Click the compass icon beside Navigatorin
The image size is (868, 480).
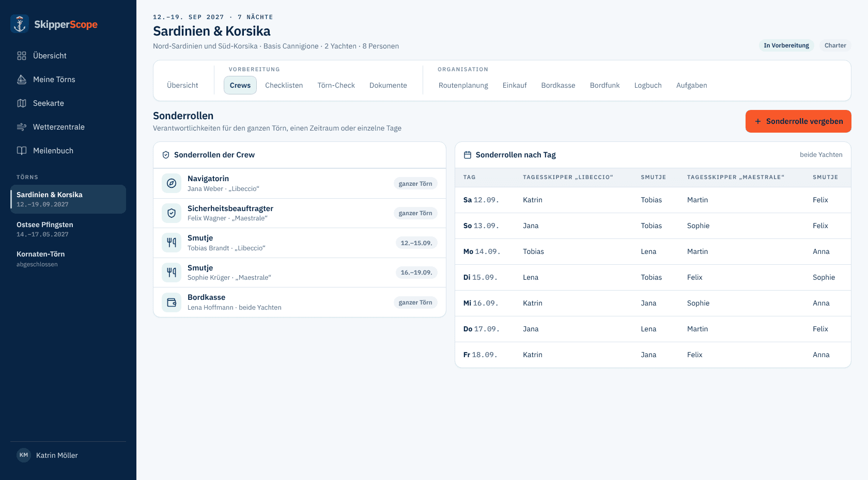(x=172, y=183)
